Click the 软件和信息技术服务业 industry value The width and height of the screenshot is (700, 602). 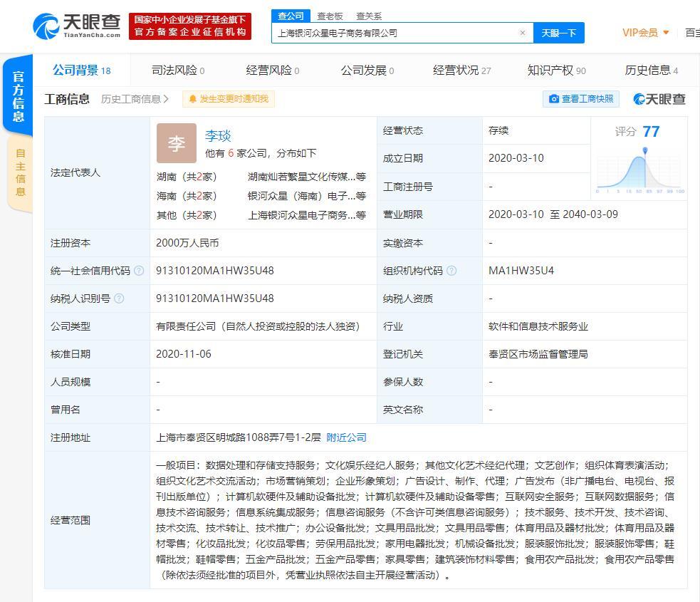[538, 326]
